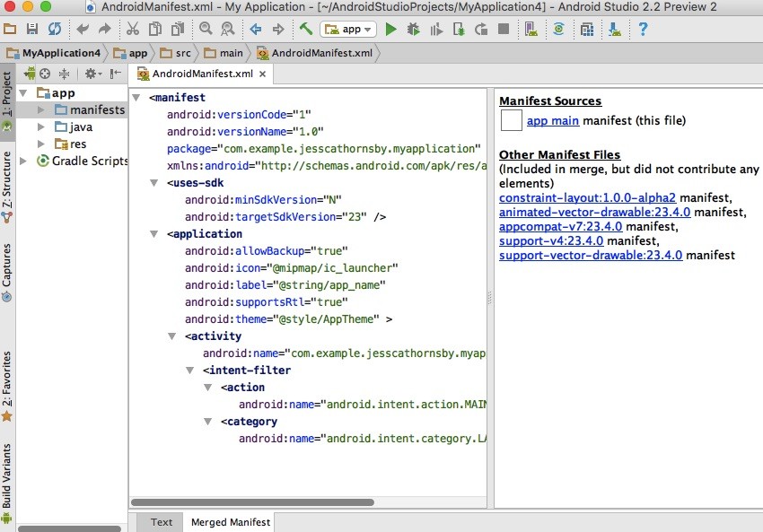
Task: Click the app main color swatch
Action: pyautogui.click(x=512, y=120)
